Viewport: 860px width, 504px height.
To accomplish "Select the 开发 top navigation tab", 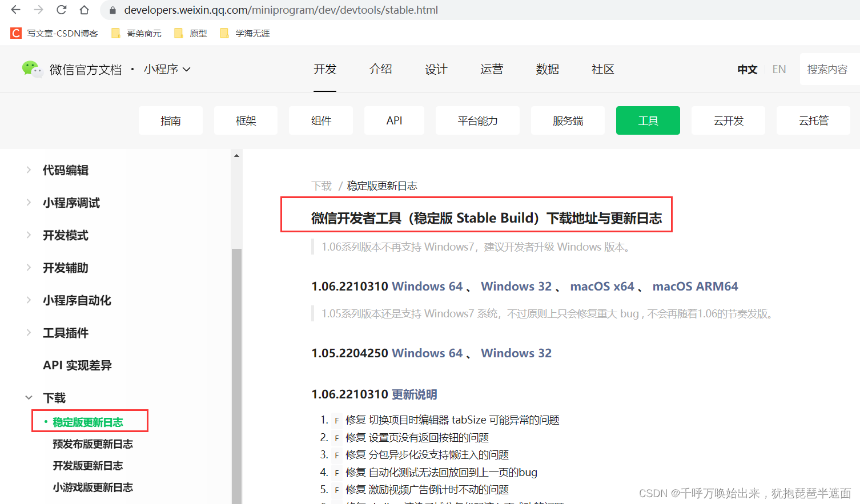I will [x=325, y=69].
